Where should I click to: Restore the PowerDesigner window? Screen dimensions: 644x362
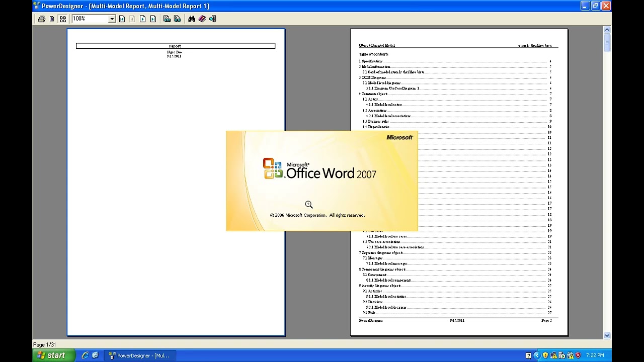[x=595, y=6]
